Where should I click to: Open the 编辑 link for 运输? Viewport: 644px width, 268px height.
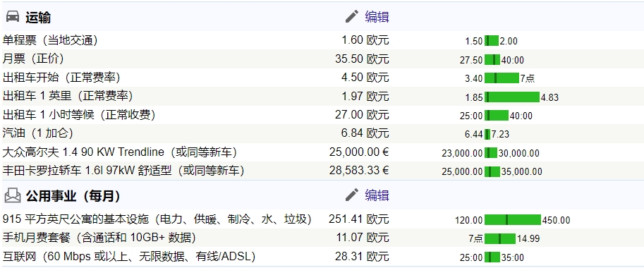click(377, 17)
